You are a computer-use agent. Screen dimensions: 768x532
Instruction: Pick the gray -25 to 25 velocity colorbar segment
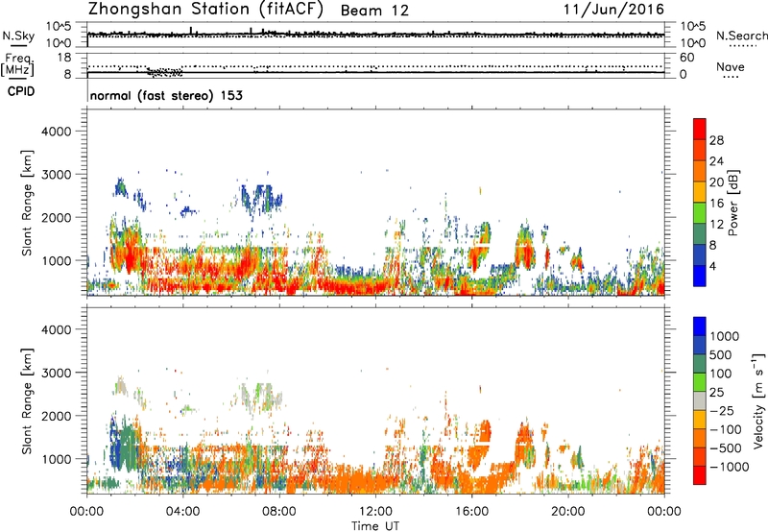(700, 401)
